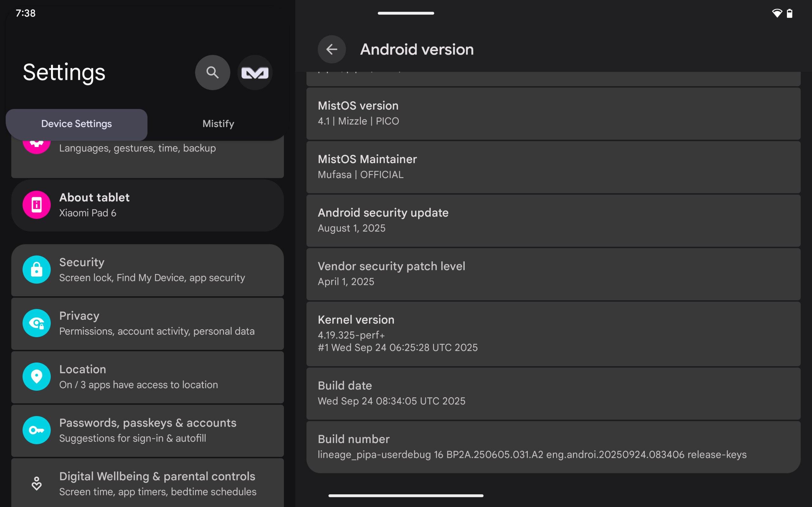The image size is (812, 507).
Task: Tap the Build number entry
Action: coord(553,447)
